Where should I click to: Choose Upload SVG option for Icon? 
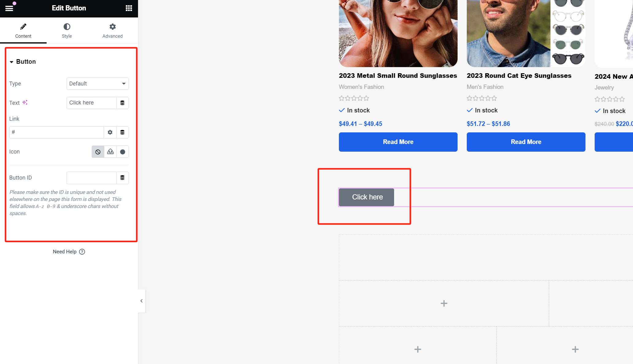point(110,152)
